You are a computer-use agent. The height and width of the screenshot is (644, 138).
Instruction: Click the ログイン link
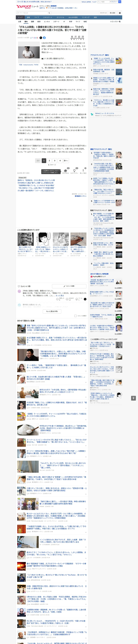(x=42, y=8)
